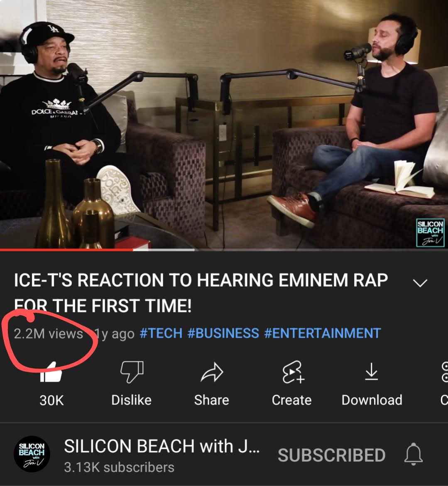This screenshot has width=448, height=486.
Task: Expand video description with chevron arrow
Action: [x=420, y=283]
